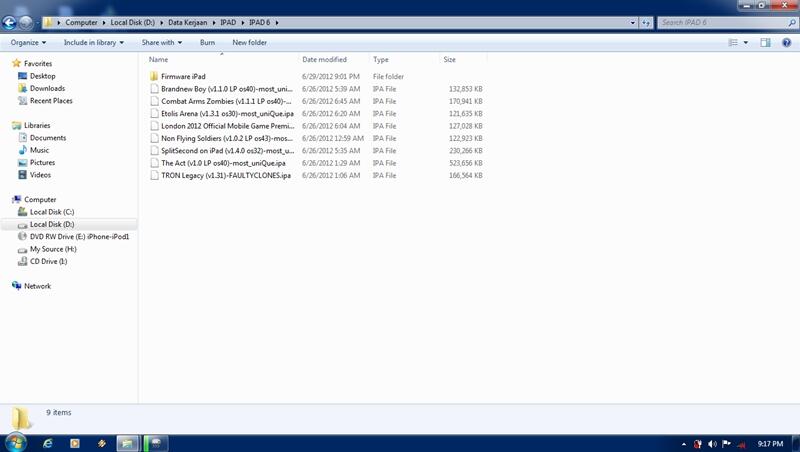800x452 pixels.
Task: Click the Burn button
Action: click(207, 42)
